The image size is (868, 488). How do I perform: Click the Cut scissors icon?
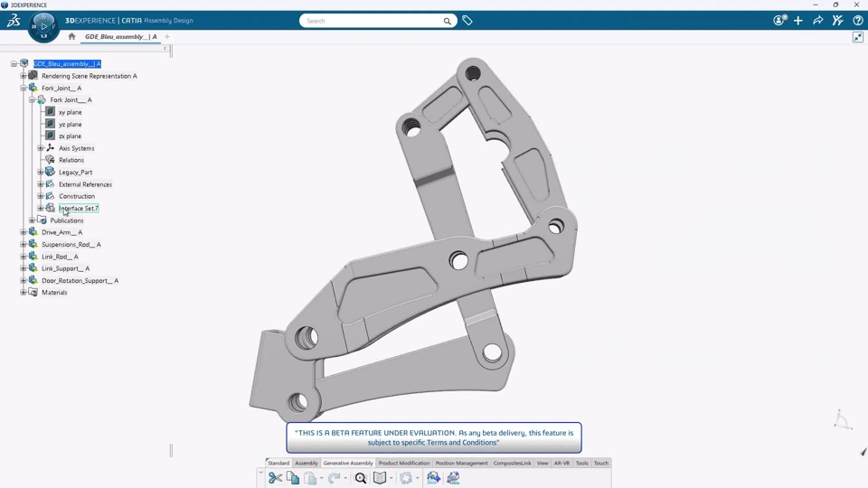pyautogui.click(x=275, y=477)
